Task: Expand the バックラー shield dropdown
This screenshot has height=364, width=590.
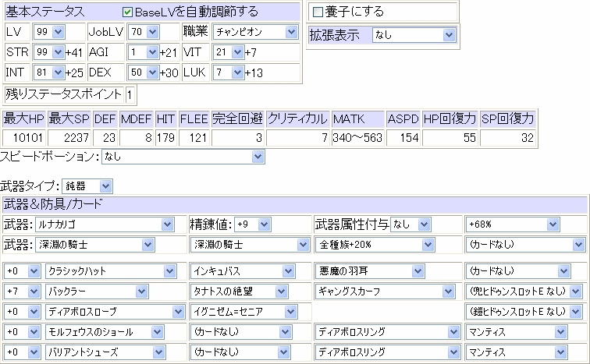Action: point(97,292)
